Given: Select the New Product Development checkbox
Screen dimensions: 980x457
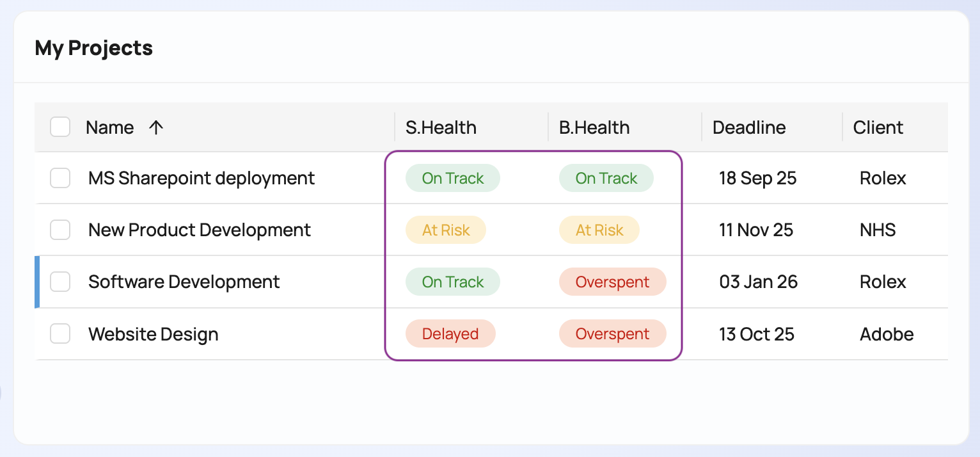Looking at the screenshot, I should coord(60,230).
